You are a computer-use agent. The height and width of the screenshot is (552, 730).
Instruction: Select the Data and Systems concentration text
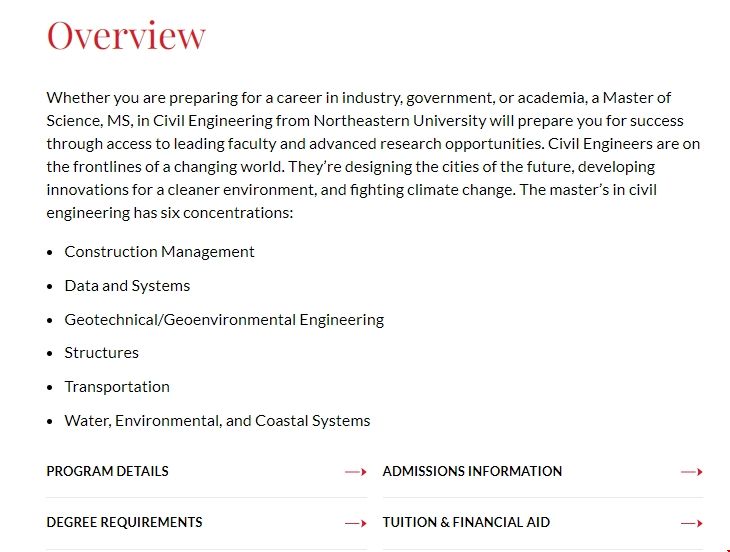click(127, 286)
